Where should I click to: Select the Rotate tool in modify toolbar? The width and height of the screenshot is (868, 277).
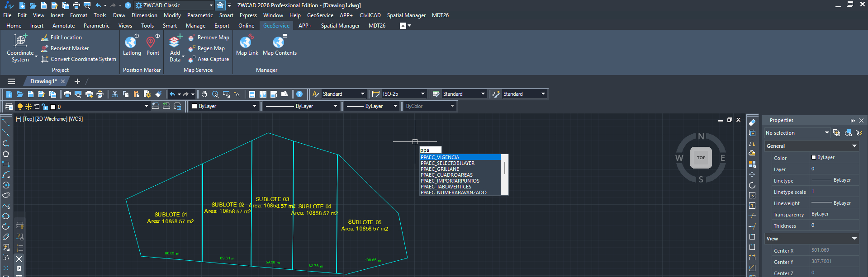coord(752,185)
